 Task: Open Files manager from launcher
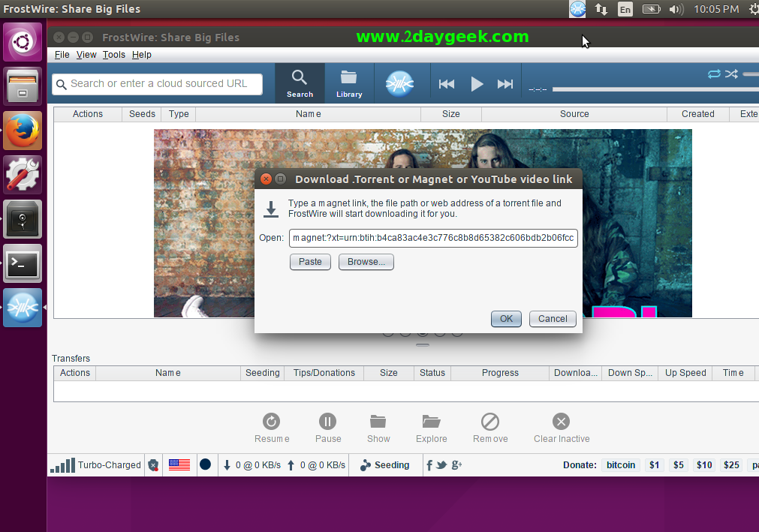[x=23, y=86]
